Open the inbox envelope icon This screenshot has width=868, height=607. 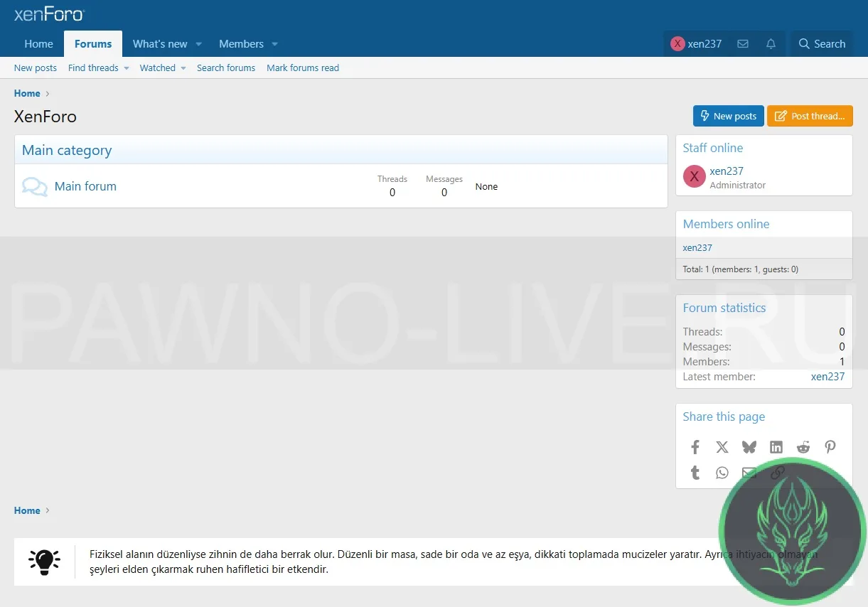pyautogui.click(x=743, y=44)
